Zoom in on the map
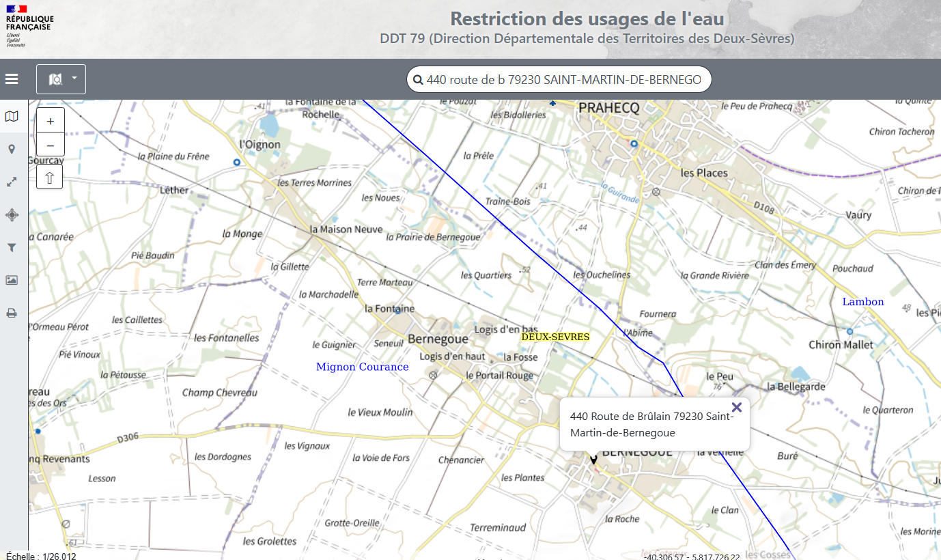The height and width of the screenshot is (560, 941). tap(51, 121)
